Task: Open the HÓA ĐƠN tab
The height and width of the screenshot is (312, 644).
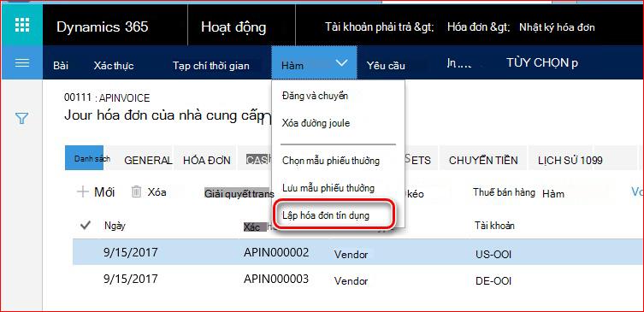Action: point(207,160)
